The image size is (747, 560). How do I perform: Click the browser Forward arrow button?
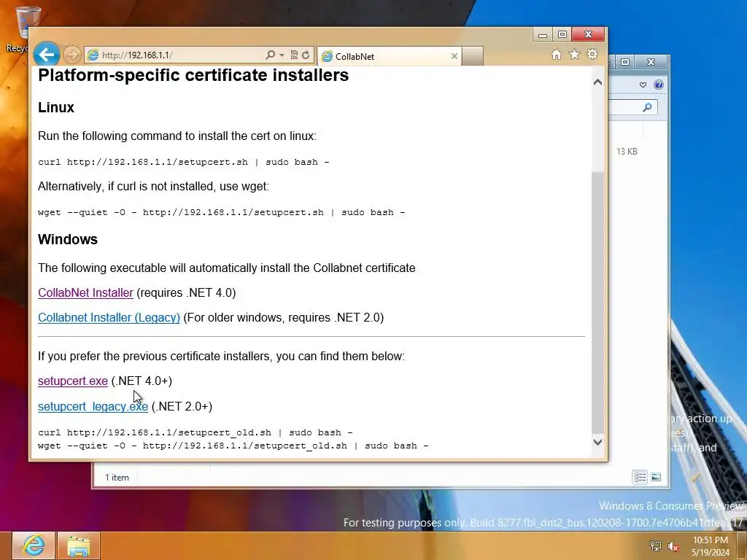(x=72, y=55)
